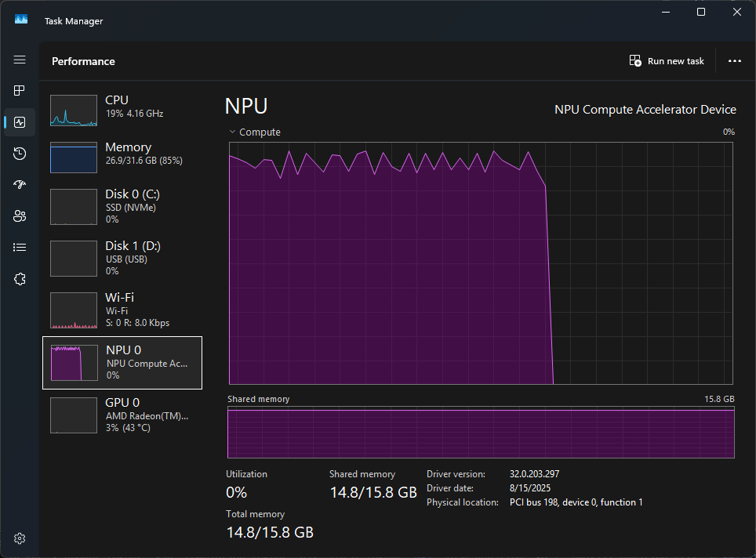
Task: Select the Performance page icon
Action: pyautogui.click(x=19, y=121)
